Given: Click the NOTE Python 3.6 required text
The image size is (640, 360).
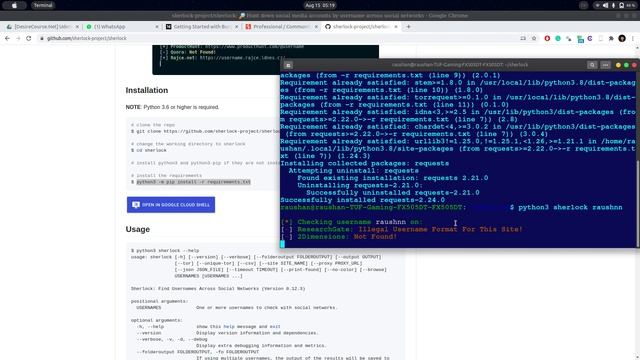Looking at the screenshot, I should (x=172, y=107).
